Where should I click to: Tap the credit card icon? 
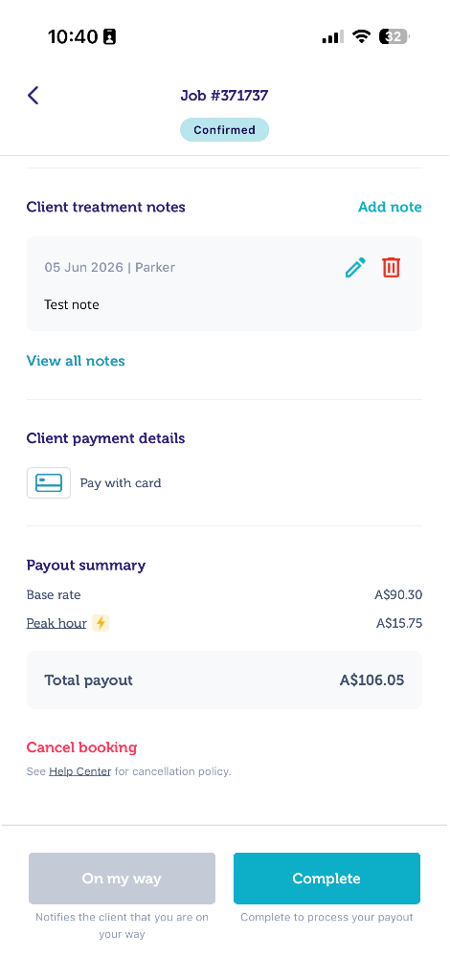point(49,483)
